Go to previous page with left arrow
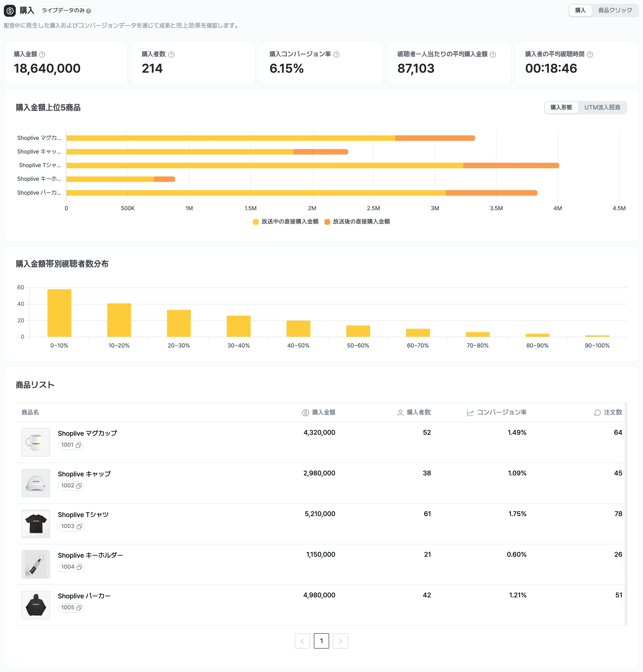This screenshot has width=643, height=672. (302, 641)
